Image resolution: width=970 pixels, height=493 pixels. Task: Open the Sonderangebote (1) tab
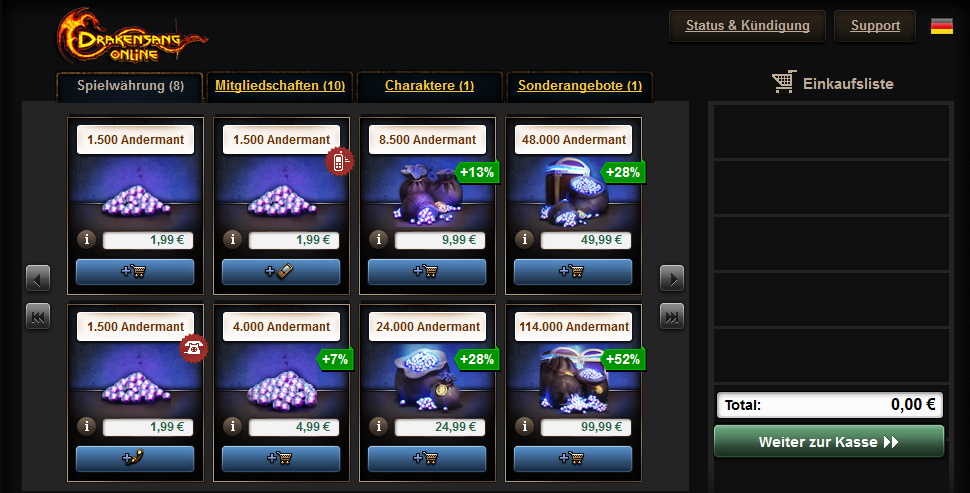pyautogui.click(x=580, y=86)
